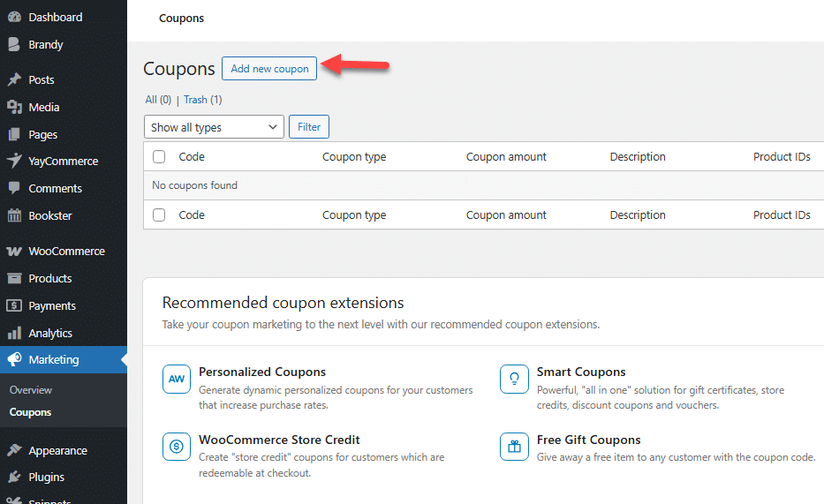Click the bottom Coupon type footer label

(x=354, y=215)
